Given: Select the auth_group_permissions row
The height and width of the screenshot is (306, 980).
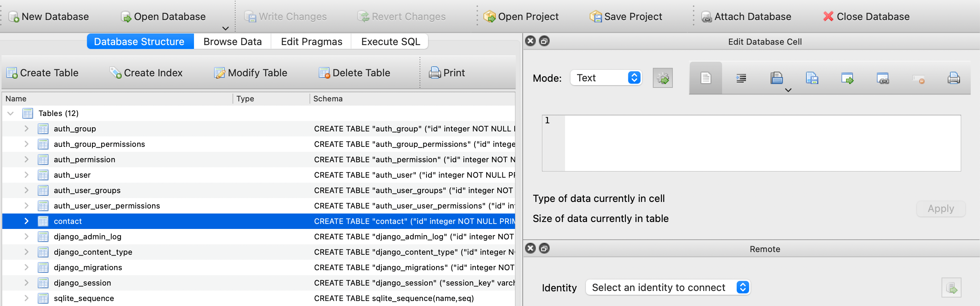Looking at the screenshot, I should click(x=259, y=144).
